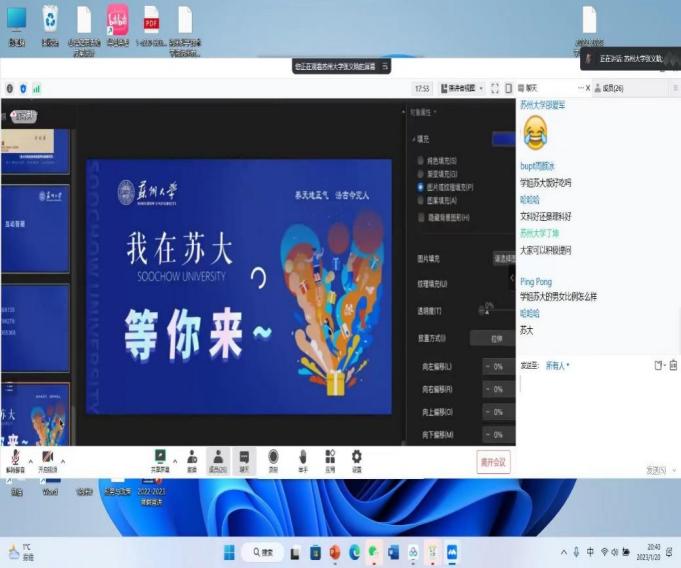Switch to the members (成员) tab
Screen dimensions: 681x568
click(x=611, y=88)
